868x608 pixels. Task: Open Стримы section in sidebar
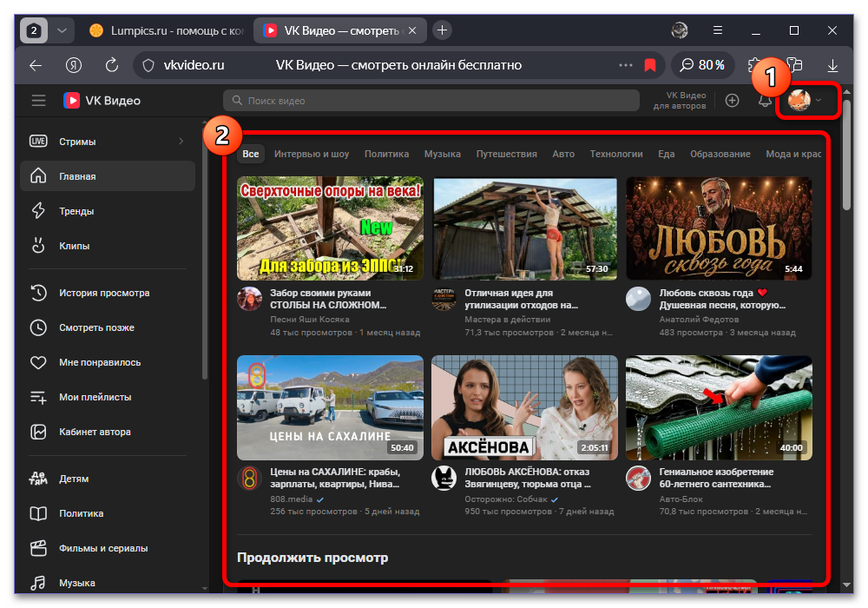click(108, 142)
